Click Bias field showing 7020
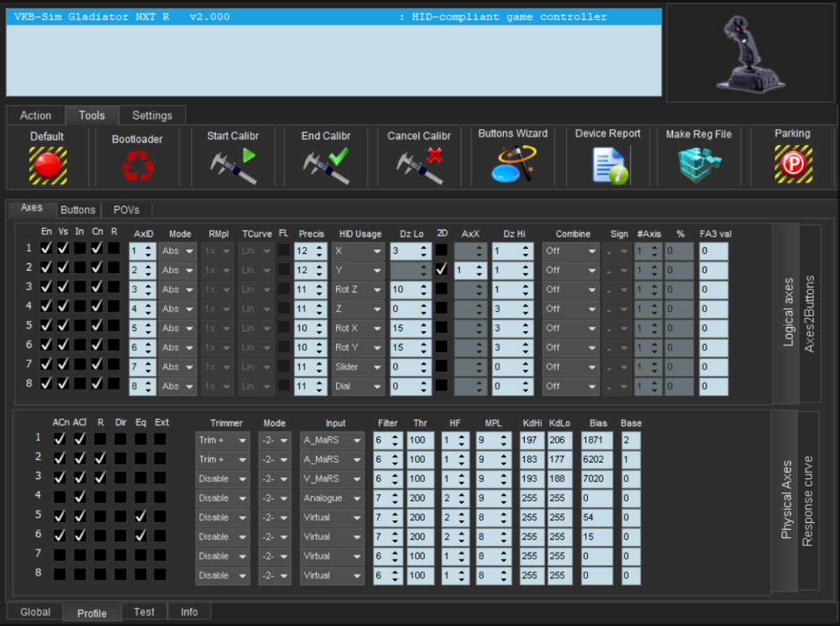This screenshot has height=626, width=840. (x=597, y=479)
